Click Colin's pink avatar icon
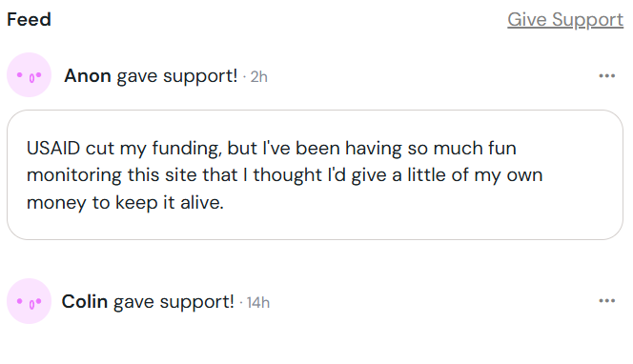This screenshot has height=364, width=633. 29,301
